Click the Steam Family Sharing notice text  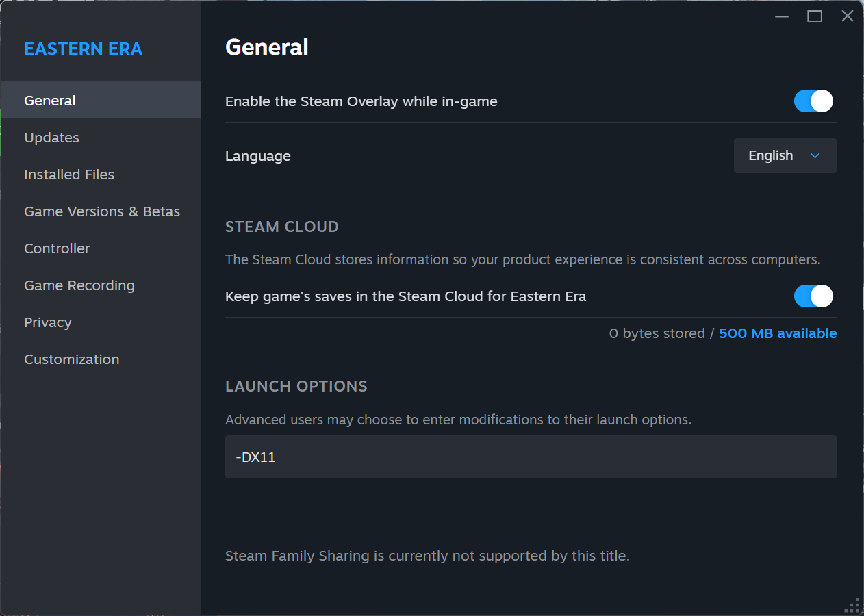427,556
